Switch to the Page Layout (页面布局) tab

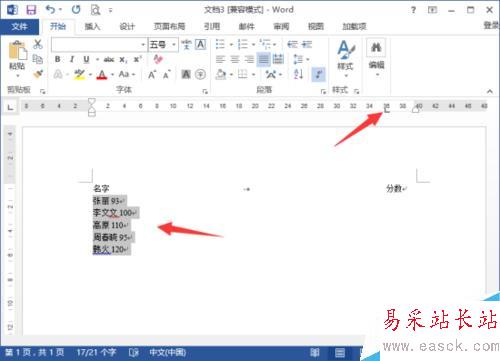coord(169,26)
